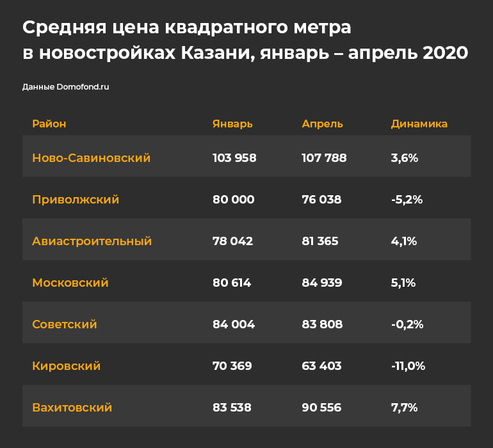This screenshot has width=493, height=448.
Task: Click the Динамика column header
Action: coord(419,124)
